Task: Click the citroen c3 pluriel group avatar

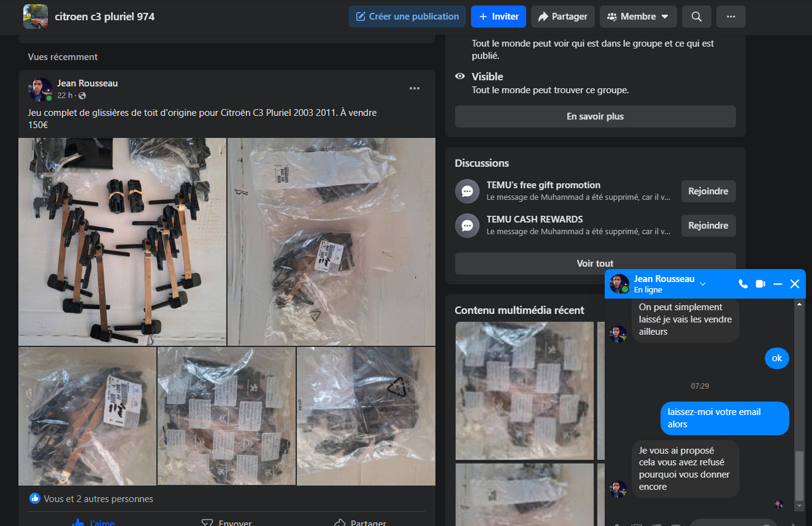Action: (36, 17)
